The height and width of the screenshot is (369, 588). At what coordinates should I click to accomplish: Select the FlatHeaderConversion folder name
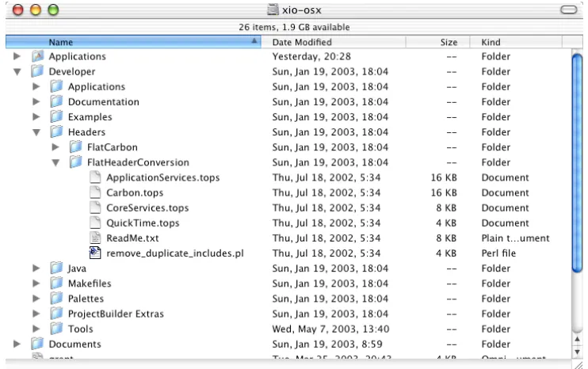coord(138,162)
